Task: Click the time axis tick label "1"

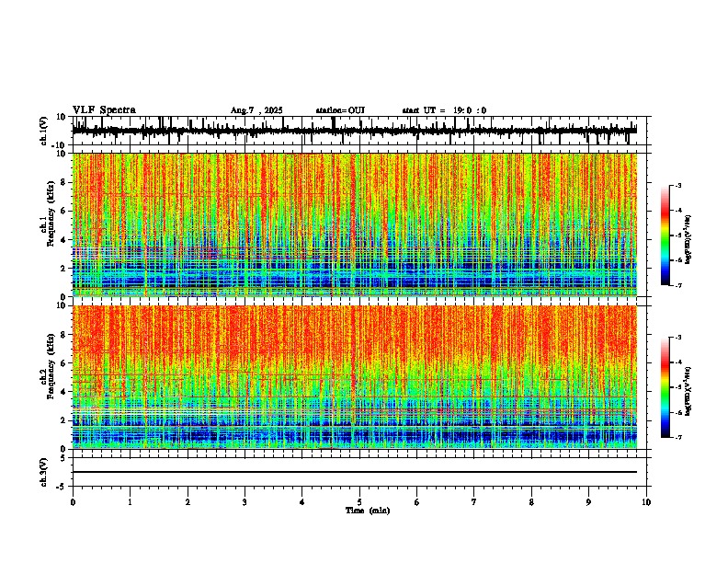Action: point(130,502)
